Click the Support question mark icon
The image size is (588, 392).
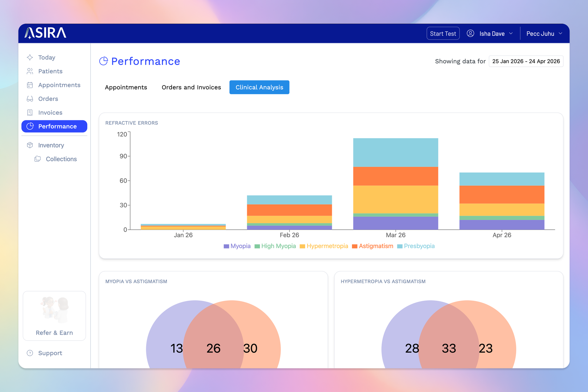30,353
